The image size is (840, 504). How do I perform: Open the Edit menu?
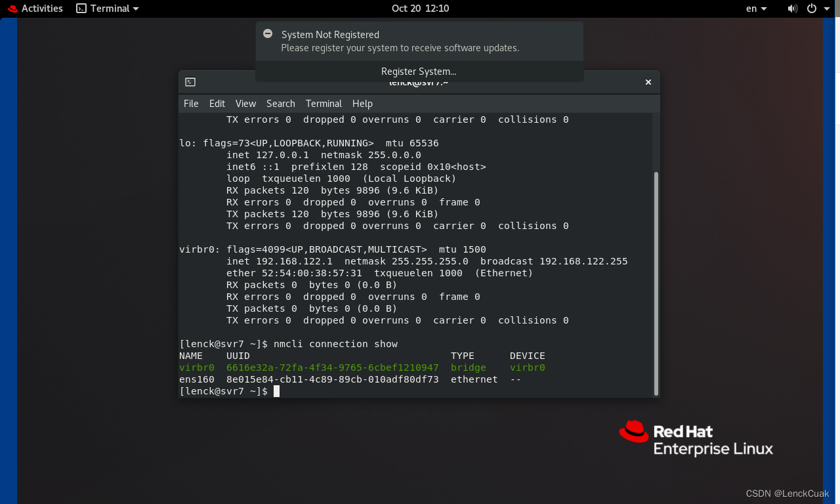click(x=217, y=104)
